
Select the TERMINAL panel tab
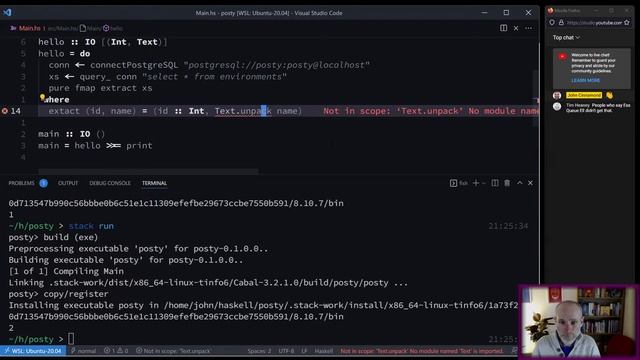[154, 183]
